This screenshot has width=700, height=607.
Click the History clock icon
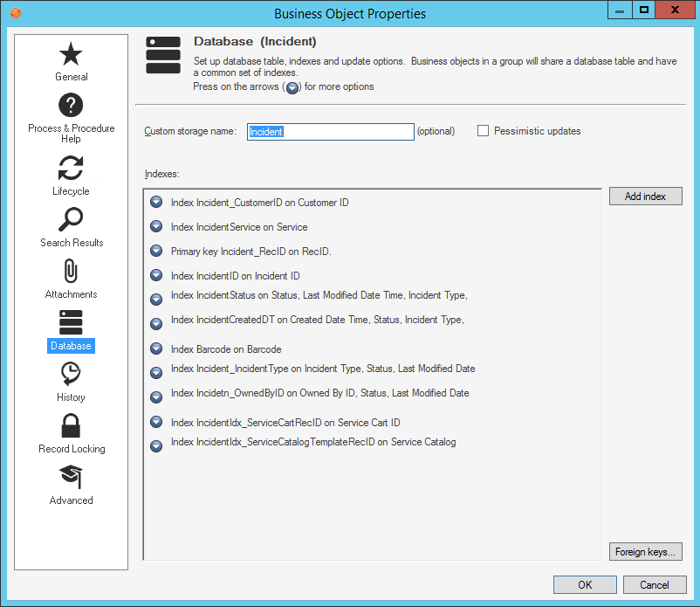point(71,374)
